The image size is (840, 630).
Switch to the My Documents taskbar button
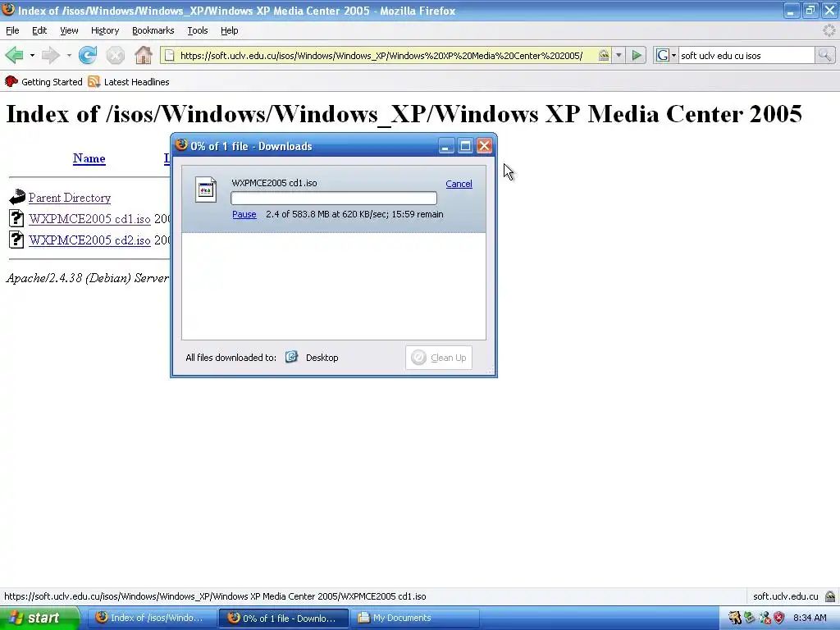coord(416,618)
